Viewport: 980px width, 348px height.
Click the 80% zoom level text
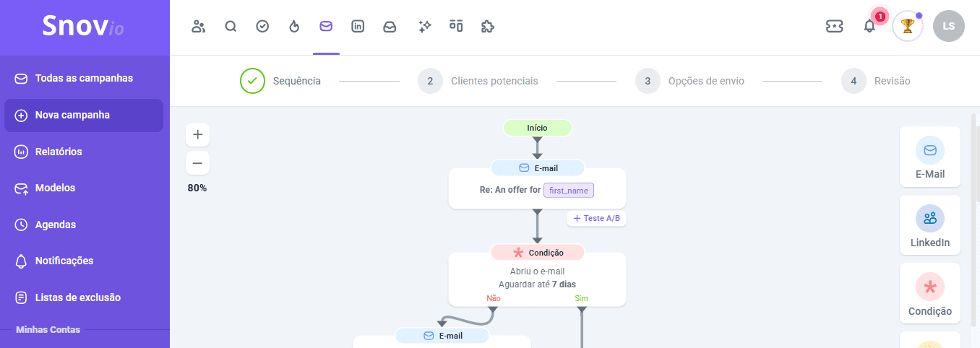pos(198,188)
